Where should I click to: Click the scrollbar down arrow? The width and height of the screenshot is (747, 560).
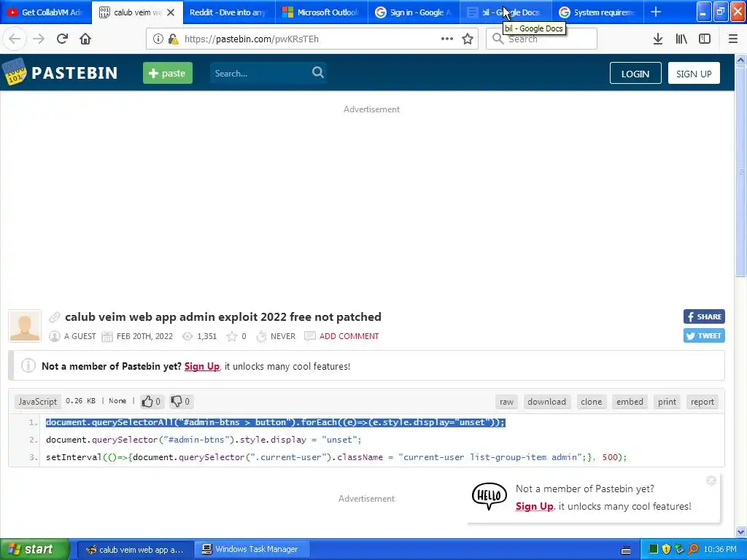click(x=740, y=532)
